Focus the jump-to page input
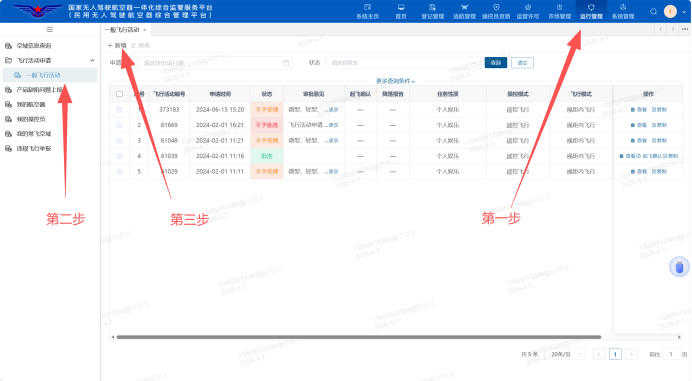This screenshot has width=692, height=381. click(x=671, y=354)
